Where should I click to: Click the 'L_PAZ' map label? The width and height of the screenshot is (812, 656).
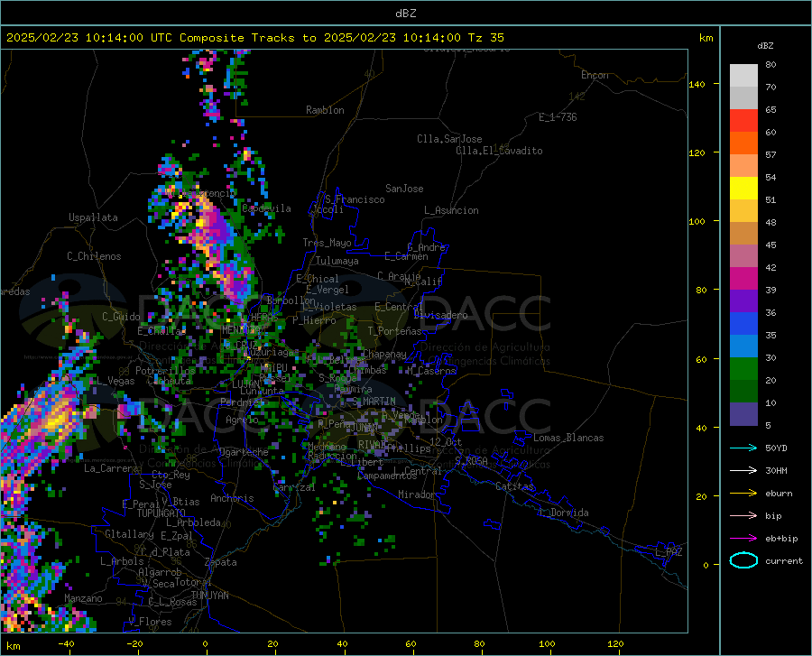[x=669, y=552]
